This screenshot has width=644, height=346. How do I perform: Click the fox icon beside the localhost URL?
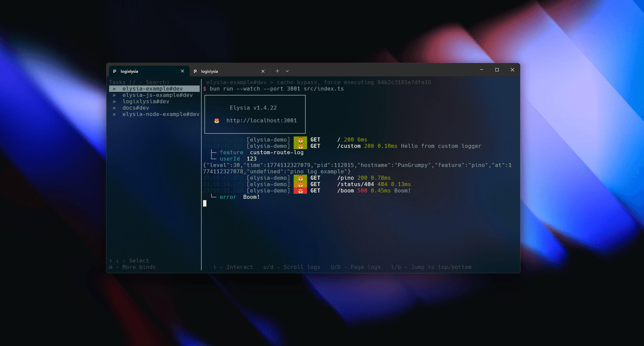[x=217, y=121]
